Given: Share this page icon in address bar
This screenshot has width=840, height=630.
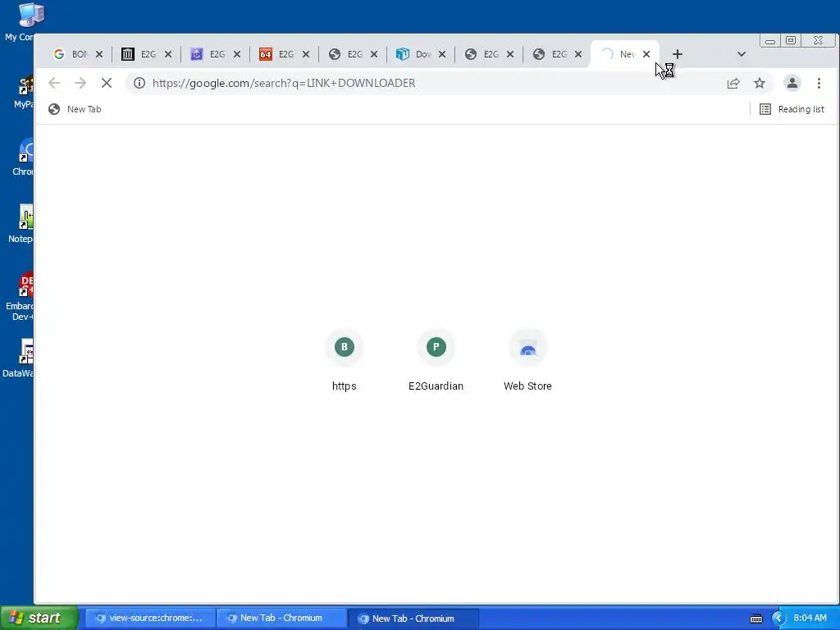Looking at the screenshot, I should [733, 83].
